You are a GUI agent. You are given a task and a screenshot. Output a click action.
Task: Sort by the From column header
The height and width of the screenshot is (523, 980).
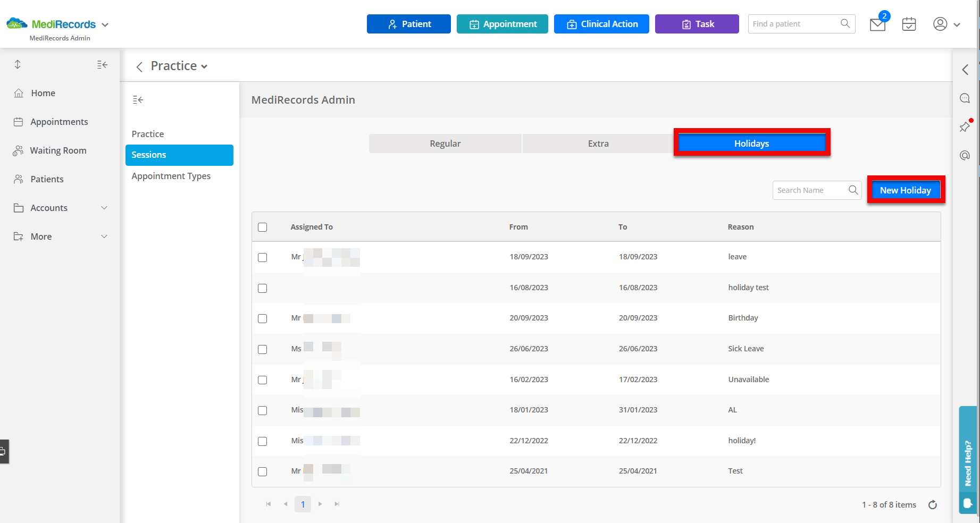[x=518, y=227]
